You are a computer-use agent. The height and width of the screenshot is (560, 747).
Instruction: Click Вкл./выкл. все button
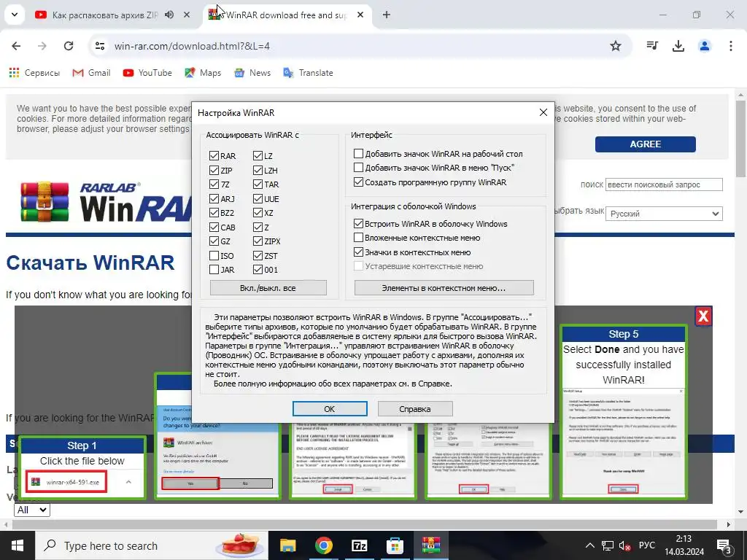[268, 287]
